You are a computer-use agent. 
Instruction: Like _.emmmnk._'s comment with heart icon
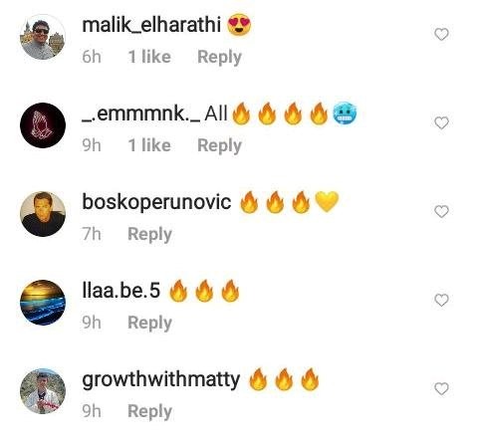(x=441, y=122)
